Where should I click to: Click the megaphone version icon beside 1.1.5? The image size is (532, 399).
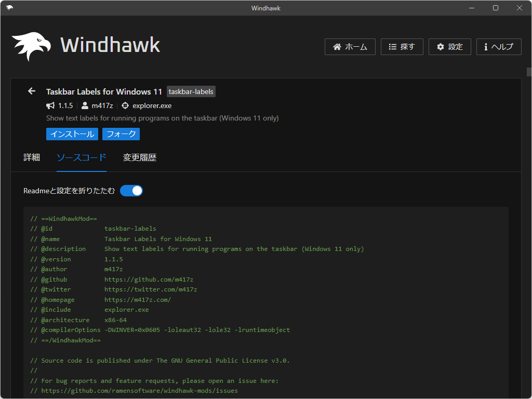click(x=50, y=106)
